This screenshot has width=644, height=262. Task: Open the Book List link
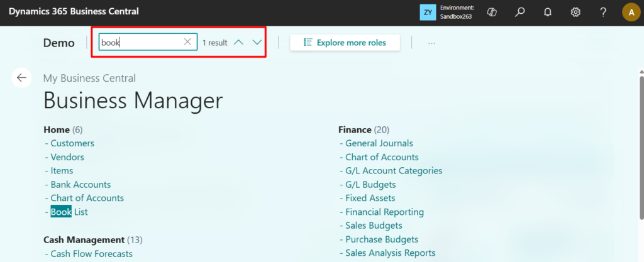coord(69,212)
